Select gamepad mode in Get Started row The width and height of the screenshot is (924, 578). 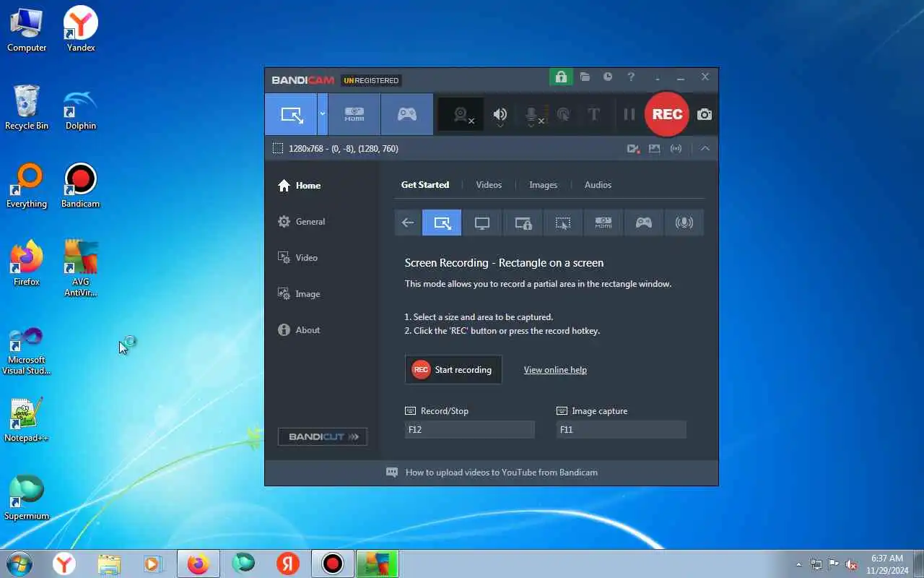click(644, 223)
